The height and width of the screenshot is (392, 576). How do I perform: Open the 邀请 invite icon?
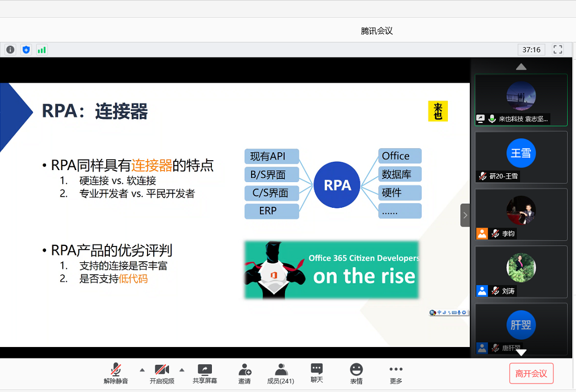(244, 373)
